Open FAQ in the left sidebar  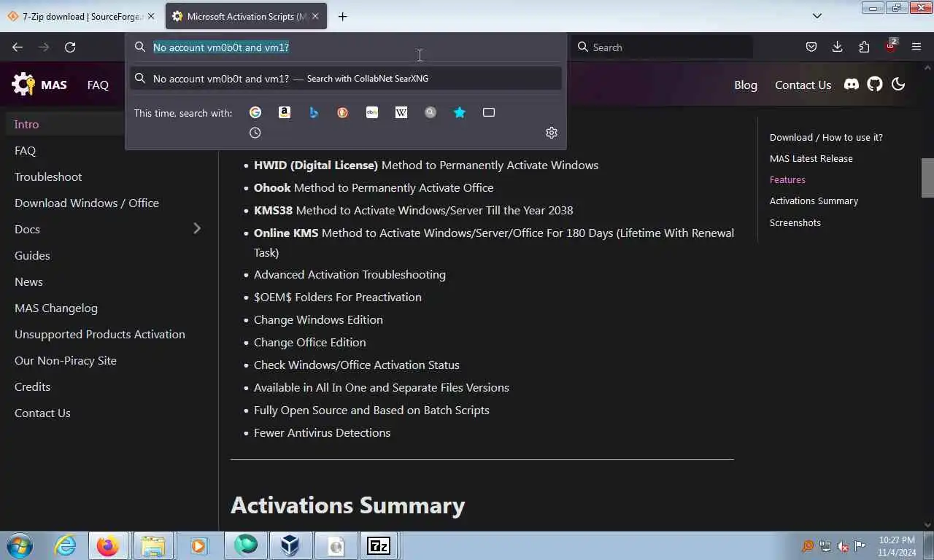coord(25,150)
